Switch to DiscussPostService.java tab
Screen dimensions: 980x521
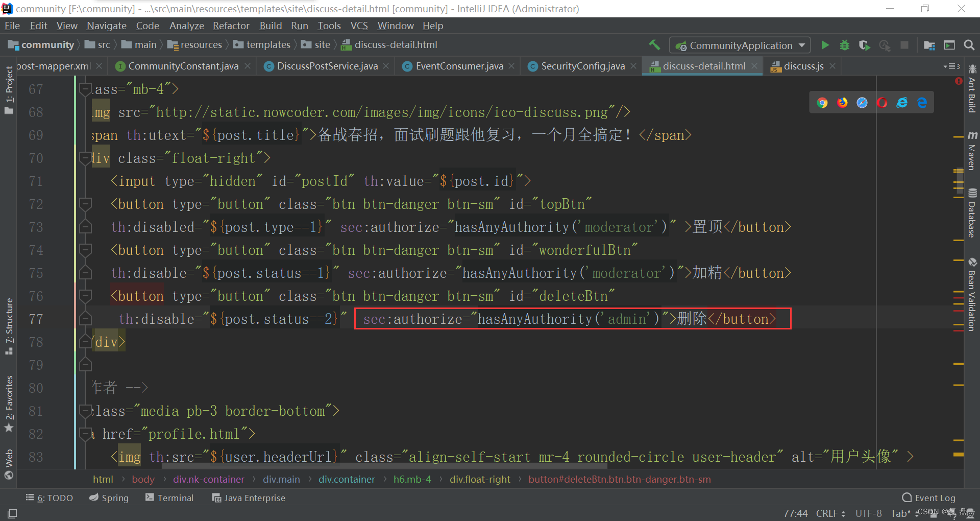coord(327,66)
